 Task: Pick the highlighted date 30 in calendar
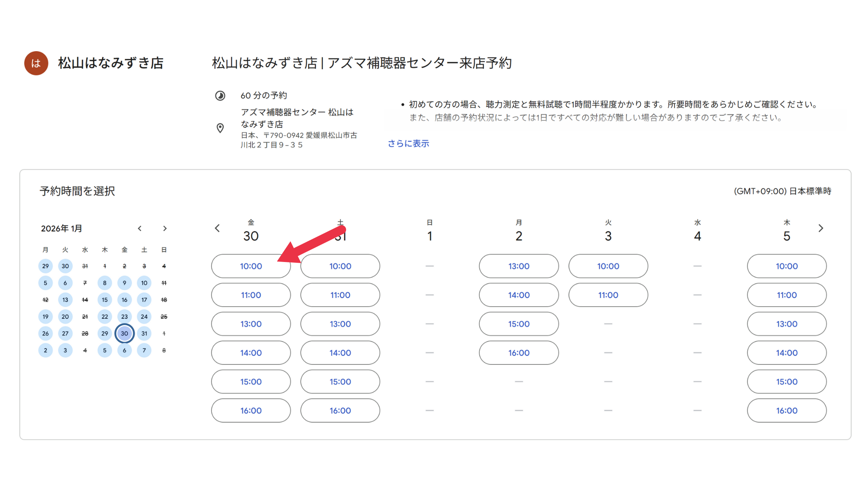coord(124,334)
